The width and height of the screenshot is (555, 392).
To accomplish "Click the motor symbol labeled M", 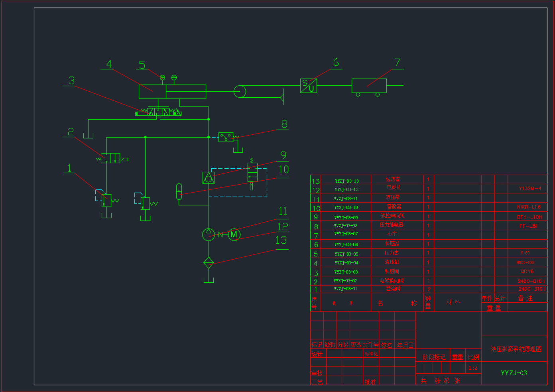I will (234, 234).
